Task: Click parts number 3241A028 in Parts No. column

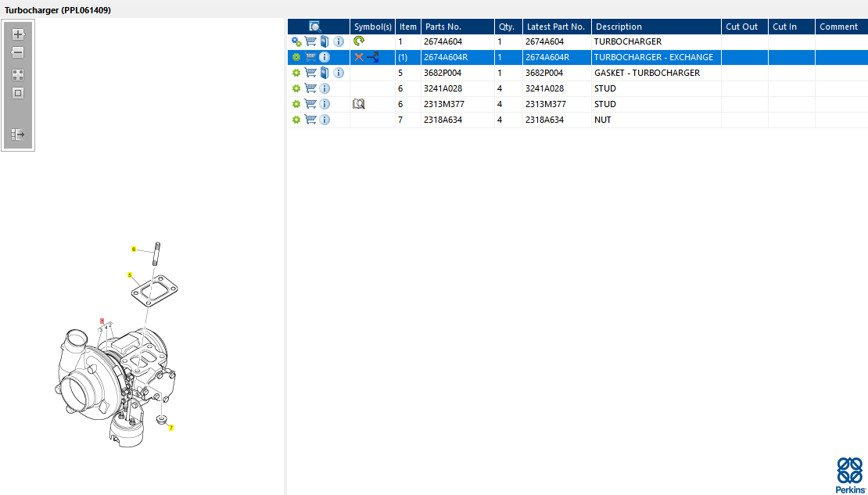Action: (443, 88)
